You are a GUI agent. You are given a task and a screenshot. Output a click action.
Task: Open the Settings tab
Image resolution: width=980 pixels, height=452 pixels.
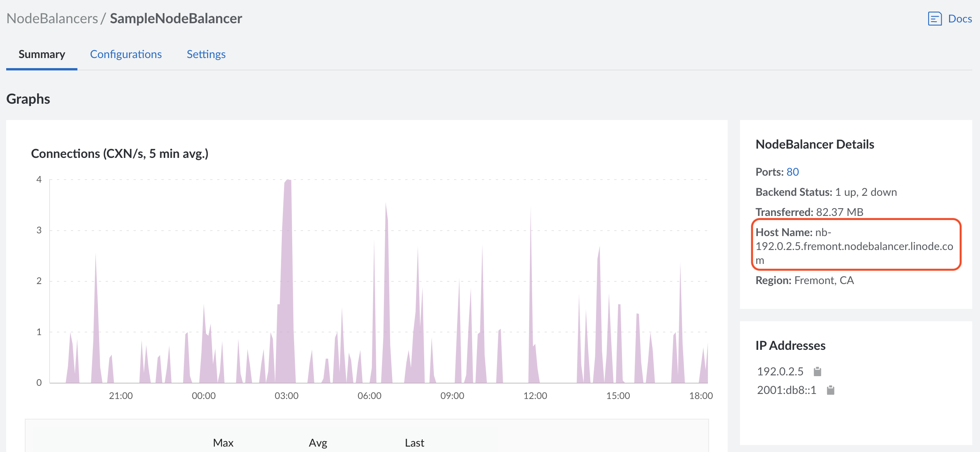pyautogui.click(x=206, y=54)
